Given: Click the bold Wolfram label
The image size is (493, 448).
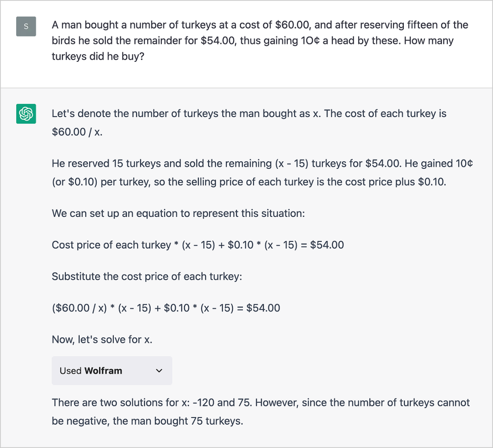Looking at the screenshot, I should point(103,370).
